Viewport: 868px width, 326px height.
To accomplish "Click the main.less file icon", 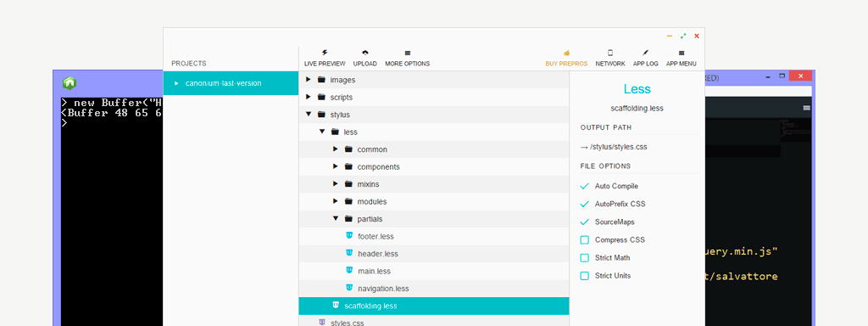I will (349, 270).
